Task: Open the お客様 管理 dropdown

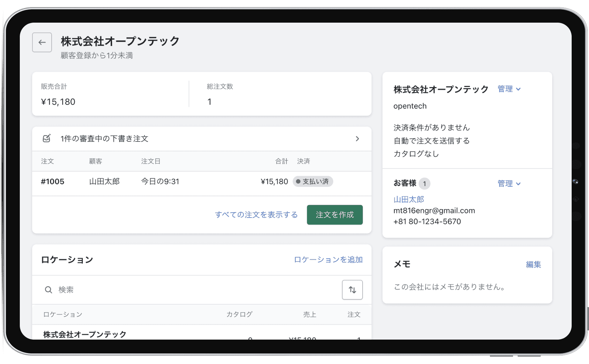Action: (509, 184)
